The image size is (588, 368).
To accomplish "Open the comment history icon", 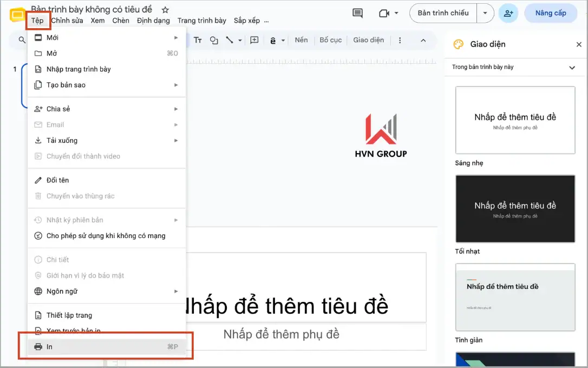I will (357, 13).
